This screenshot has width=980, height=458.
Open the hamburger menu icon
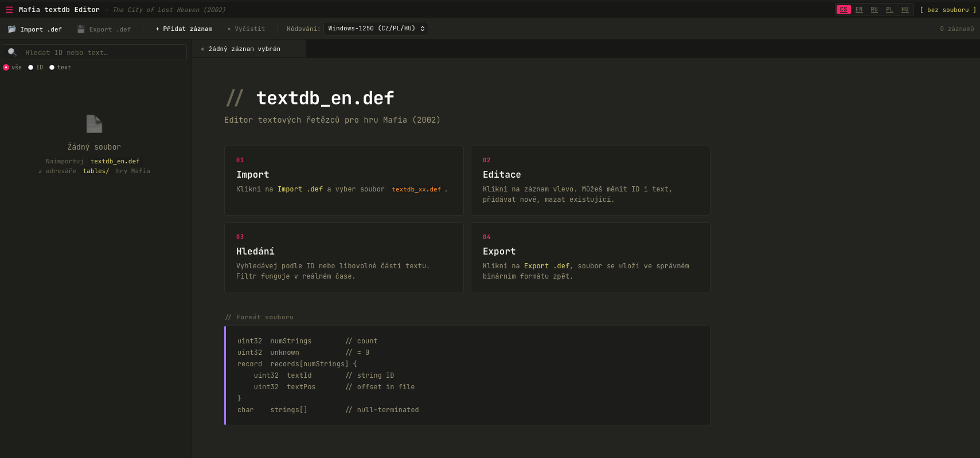[x=9, y=10]
